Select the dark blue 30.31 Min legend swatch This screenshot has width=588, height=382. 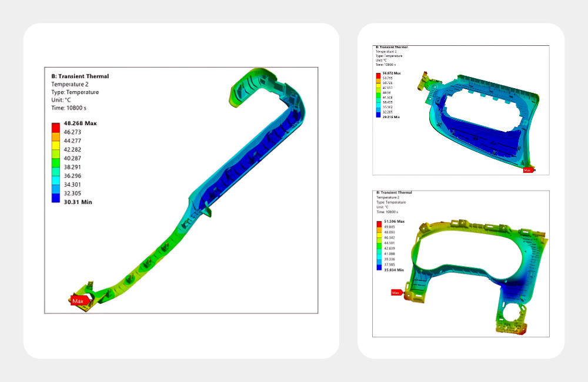pos(56,199)
